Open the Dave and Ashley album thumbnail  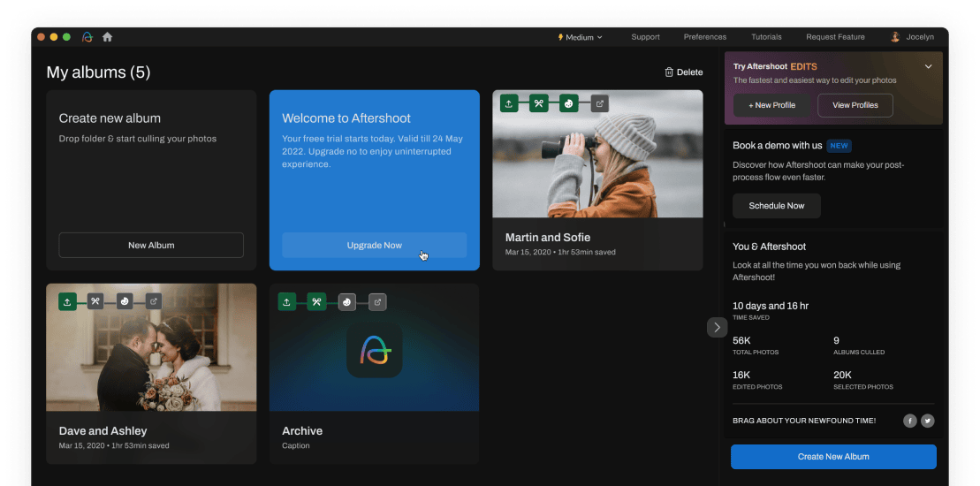point(151,347)
